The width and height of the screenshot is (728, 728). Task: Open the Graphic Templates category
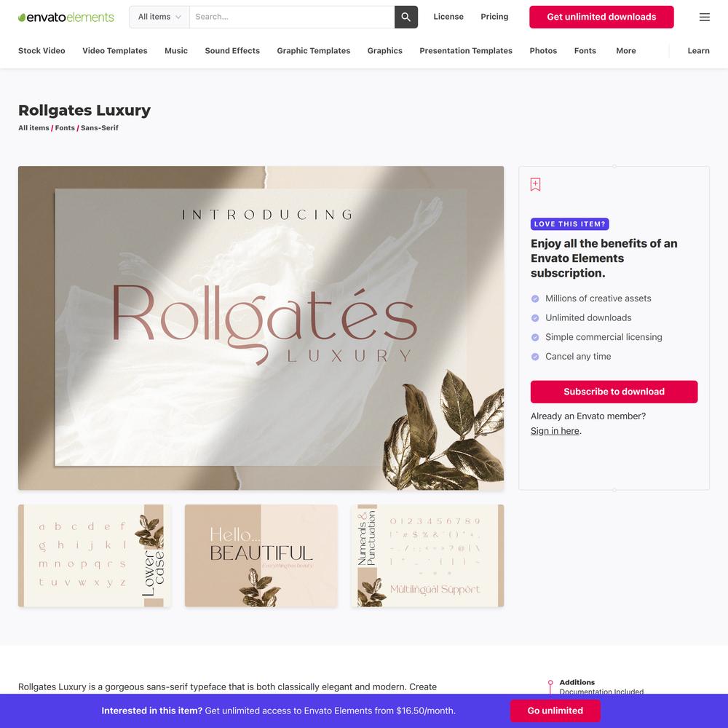pyautogui.click(x=313, y=51)
